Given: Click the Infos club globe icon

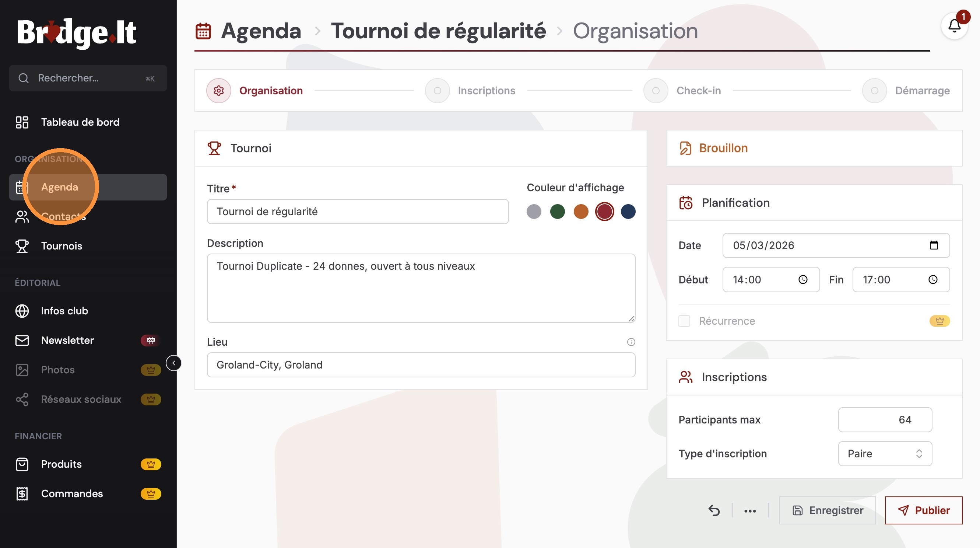Looking at the screenshot, I should click(22, 311).
